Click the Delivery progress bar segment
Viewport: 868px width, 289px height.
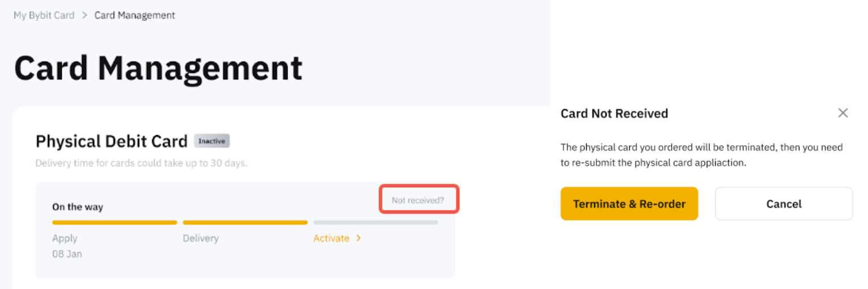[x=245, y=223]
